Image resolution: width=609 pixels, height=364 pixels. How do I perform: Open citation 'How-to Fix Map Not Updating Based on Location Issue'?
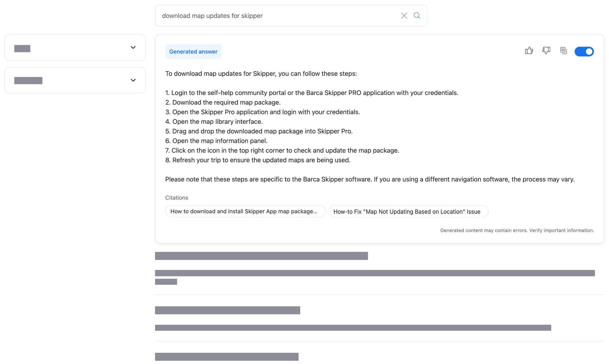point(408,211)
